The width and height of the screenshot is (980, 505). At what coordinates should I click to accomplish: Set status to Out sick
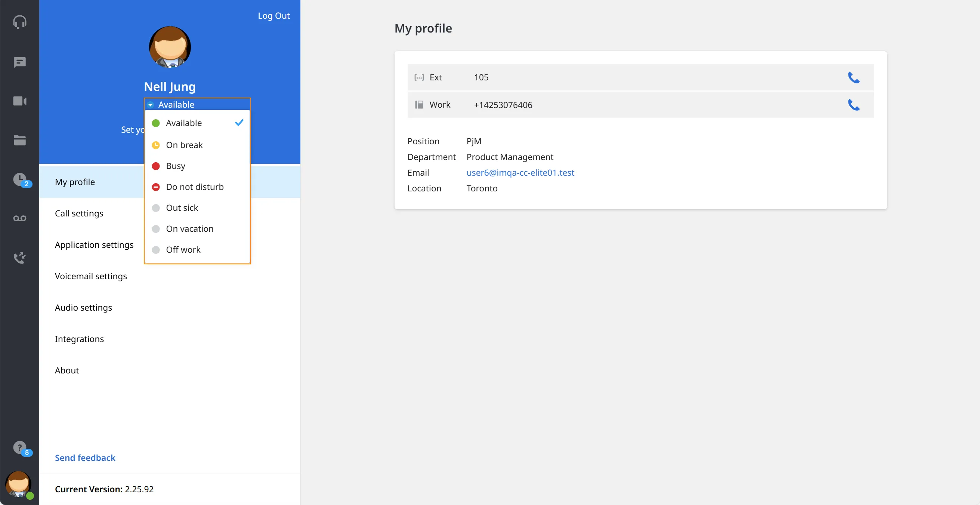pos(197,208)
